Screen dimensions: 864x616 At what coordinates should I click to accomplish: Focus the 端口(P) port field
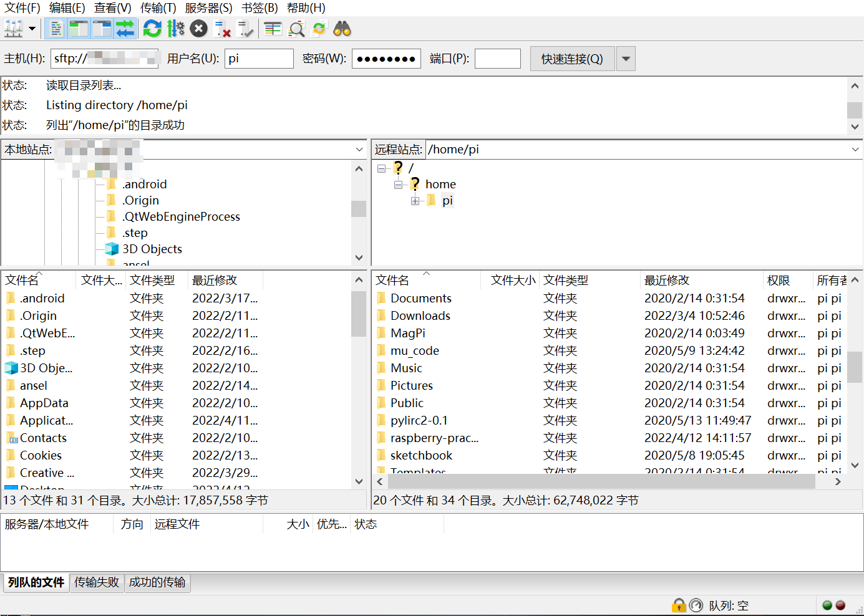pyautogui.click(x=498, y=59)
